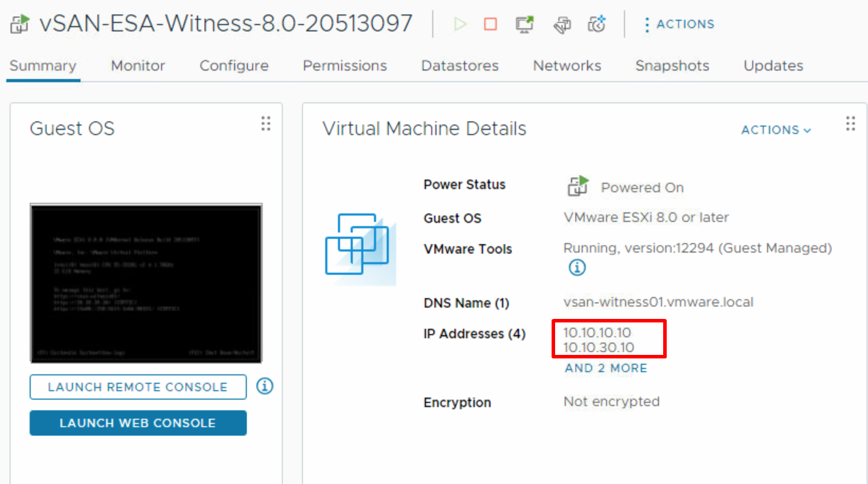Click the Powered On status icon
The height and width of the screenshot is (484, 868).
tap(578, 186)
